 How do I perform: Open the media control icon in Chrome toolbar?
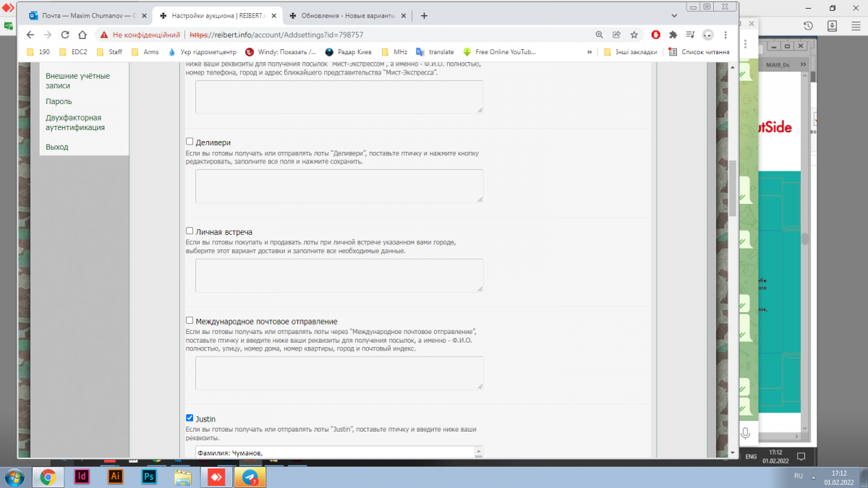click(x=691, y=34)
